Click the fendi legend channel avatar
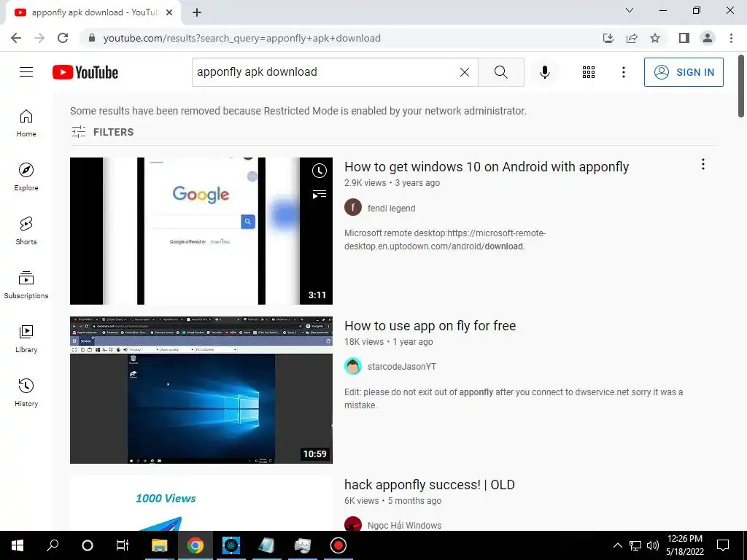Image resolution: width=747 pixels, height=560 pixels. [353, 208]
